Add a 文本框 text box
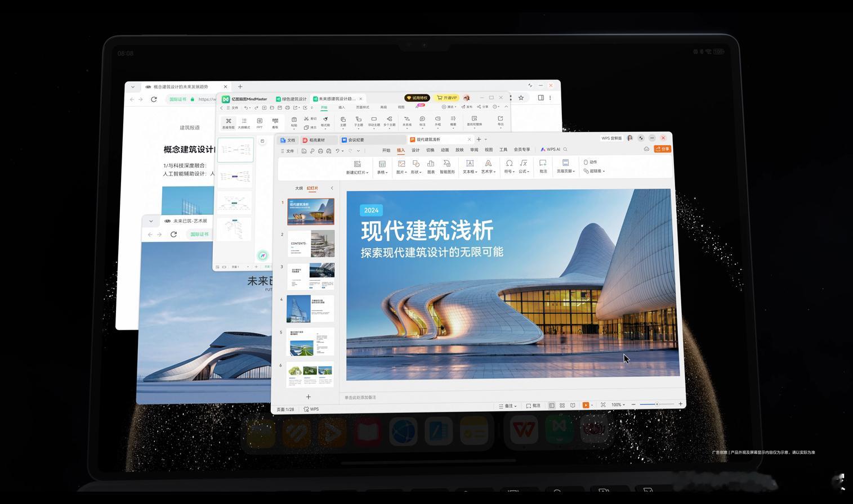The image size is (853, 504). click(470, 167)
